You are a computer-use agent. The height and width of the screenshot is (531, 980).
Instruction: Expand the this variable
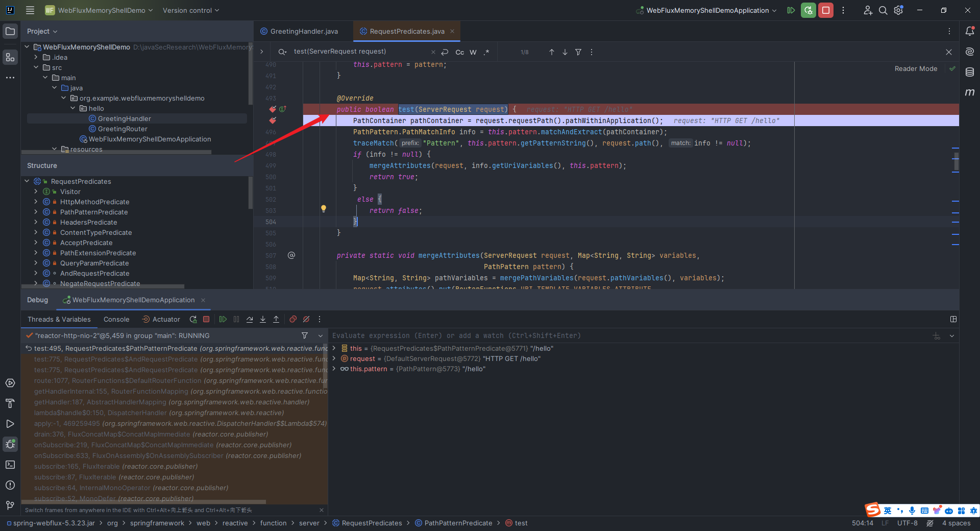coord(334,348)
